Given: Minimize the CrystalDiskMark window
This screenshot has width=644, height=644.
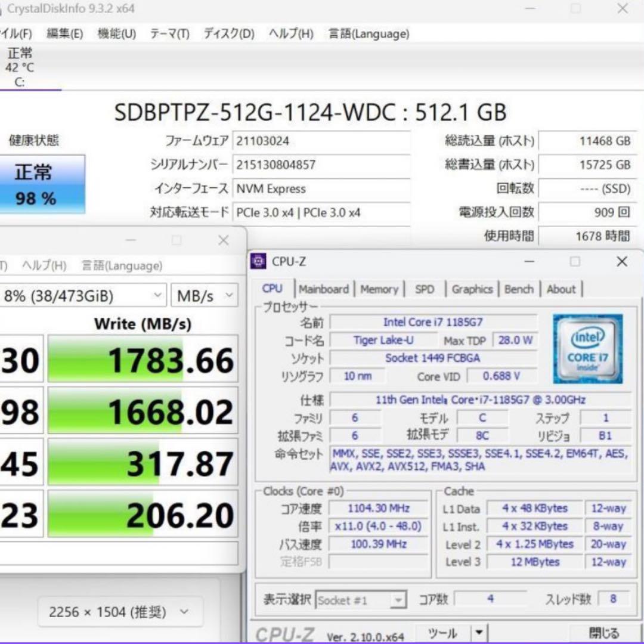Looking at the screenshot, I should pyautogui.click(x=131, y=240).
